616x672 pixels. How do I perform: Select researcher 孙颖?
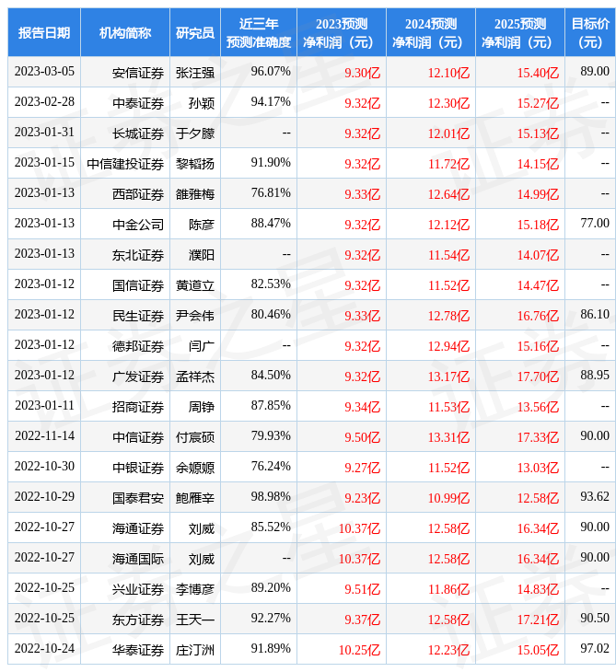click(202, 103)
